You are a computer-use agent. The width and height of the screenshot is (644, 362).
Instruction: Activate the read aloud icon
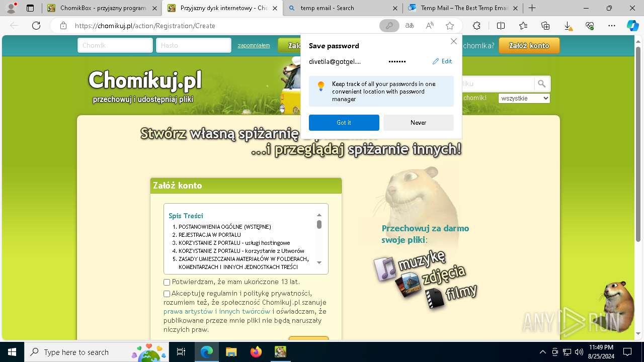[430, 26]
